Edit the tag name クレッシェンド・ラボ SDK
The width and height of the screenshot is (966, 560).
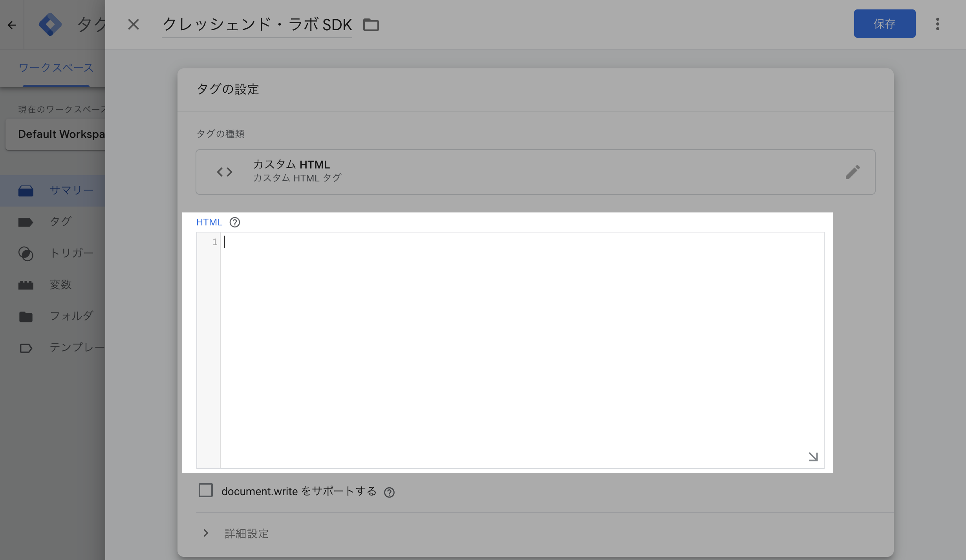[x=257, y=24]
